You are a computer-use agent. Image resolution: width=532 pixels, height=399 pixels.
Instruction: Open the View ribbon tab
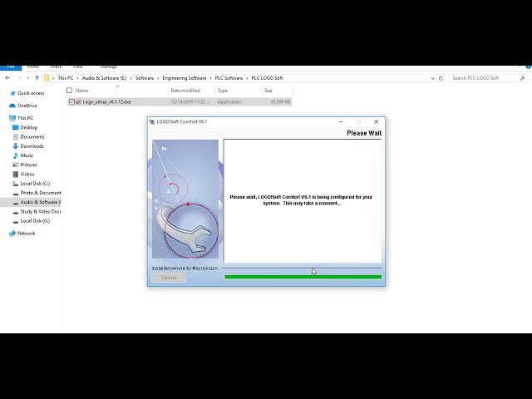click(x=77, y=67)
